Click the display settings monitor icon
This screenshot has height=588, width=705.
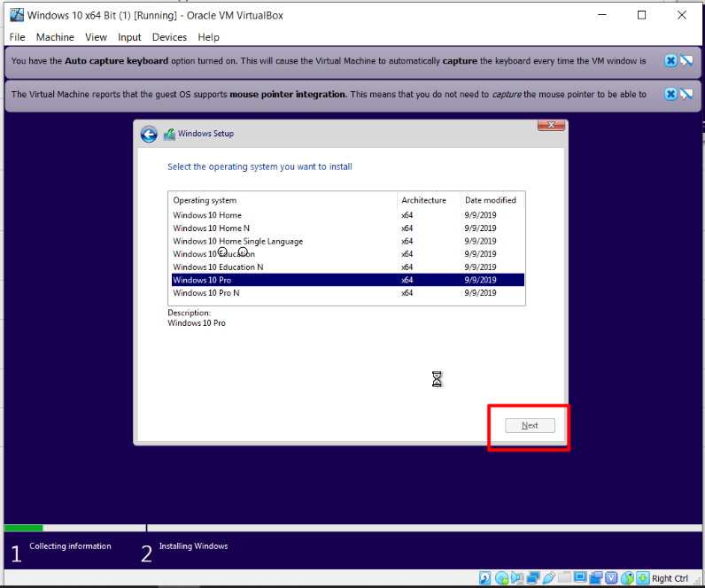[580, 578]
